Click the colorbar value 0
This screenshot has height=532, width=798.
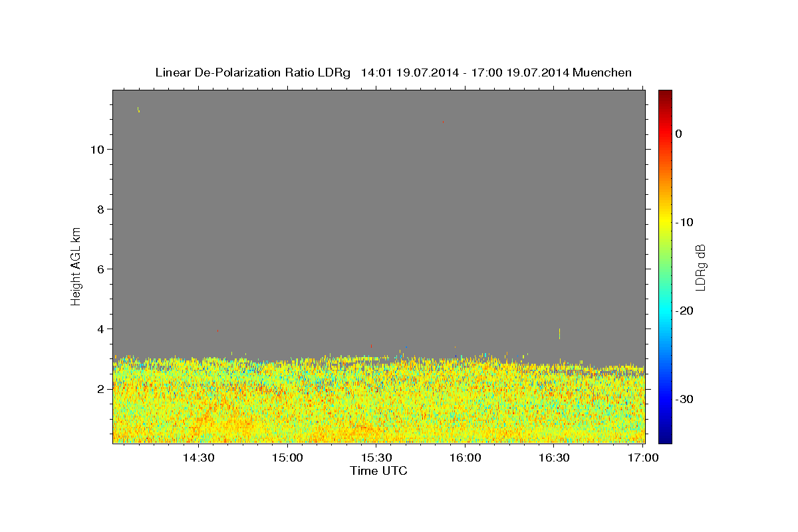[678, 134]
